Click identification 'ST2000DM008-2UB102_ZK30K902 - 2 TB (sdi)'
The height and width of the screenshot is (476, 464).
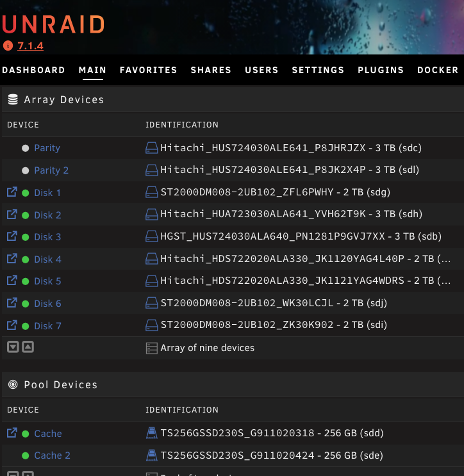(274, 325)
